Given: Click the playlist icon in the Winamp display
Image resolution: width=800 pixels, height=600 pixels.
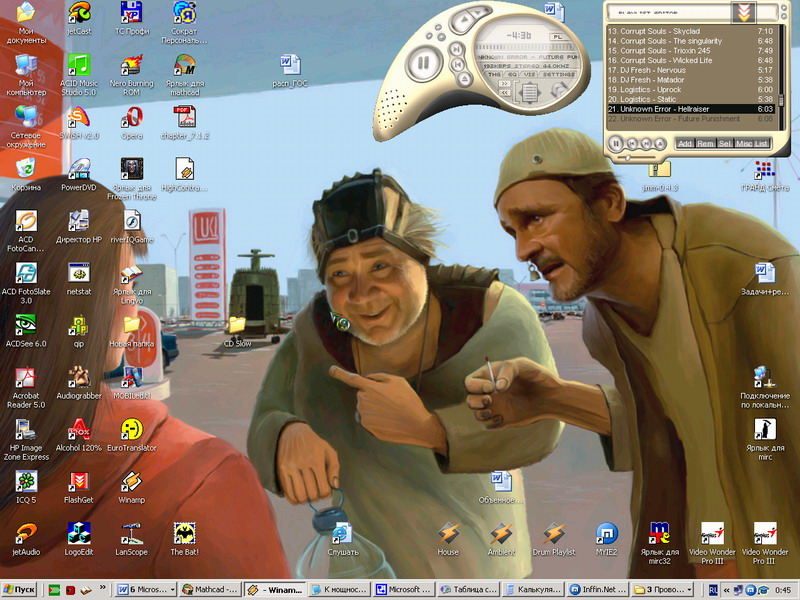Looking at the screenshot, I should pos(529,94).
